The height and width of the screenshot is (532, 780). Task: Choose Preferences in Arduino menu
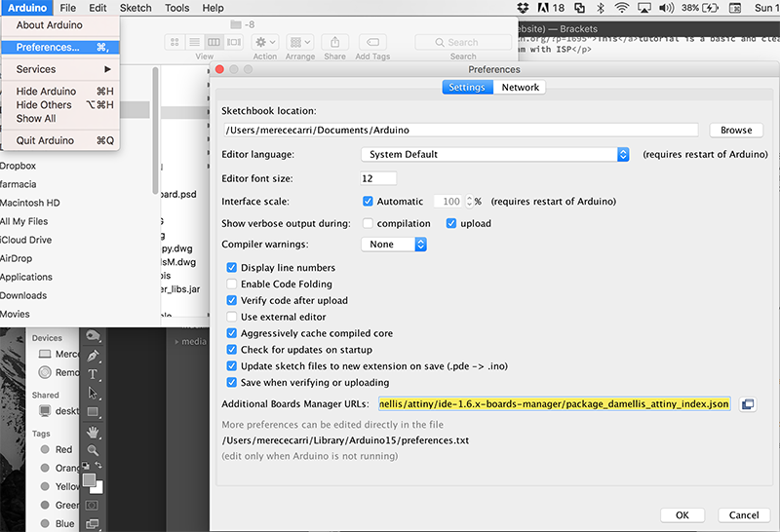pyautogui.click(x=60, y=47)
